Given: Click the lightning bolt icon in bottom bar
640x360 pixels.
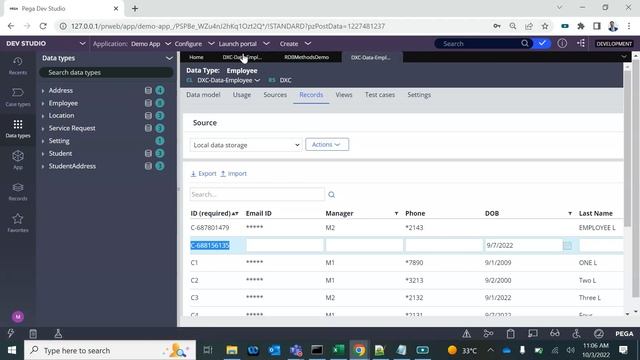Looking at the screenshot, I should [11, 333].
